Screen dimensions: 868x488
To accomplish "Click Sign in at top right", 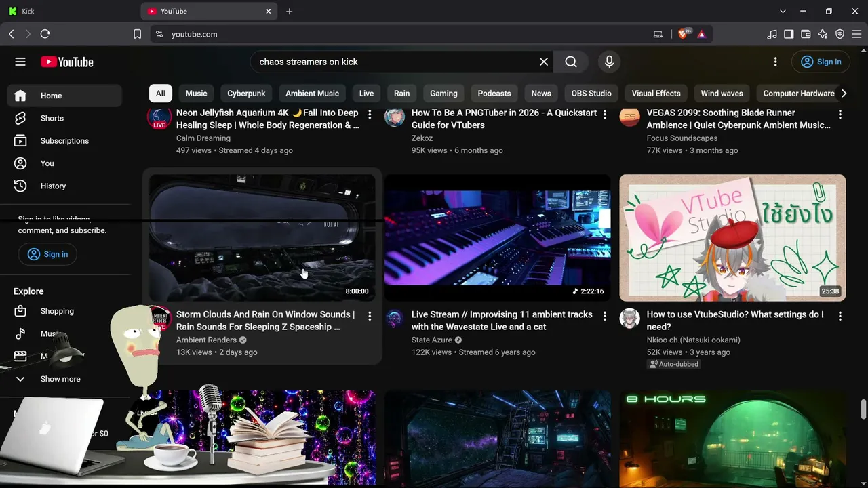I will (x=821, y=62).
